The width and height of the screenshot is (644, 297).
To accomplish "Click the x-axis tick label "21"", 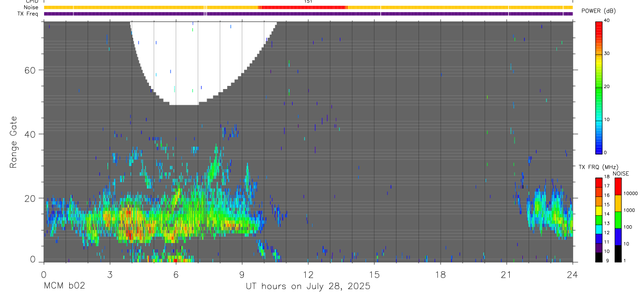I will click(x=507, y=274).
